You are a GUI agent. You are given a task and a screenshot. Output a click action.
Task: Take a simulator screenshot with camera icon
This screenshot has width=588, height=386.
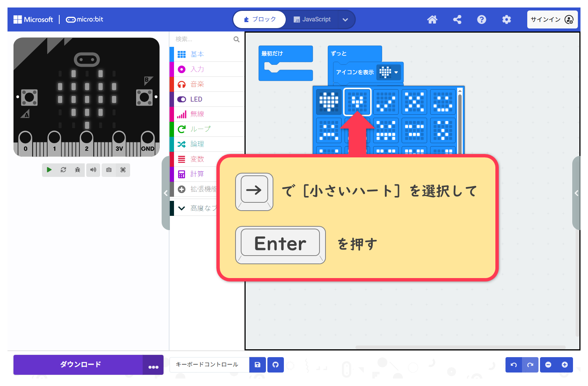(x=109, y=170)
